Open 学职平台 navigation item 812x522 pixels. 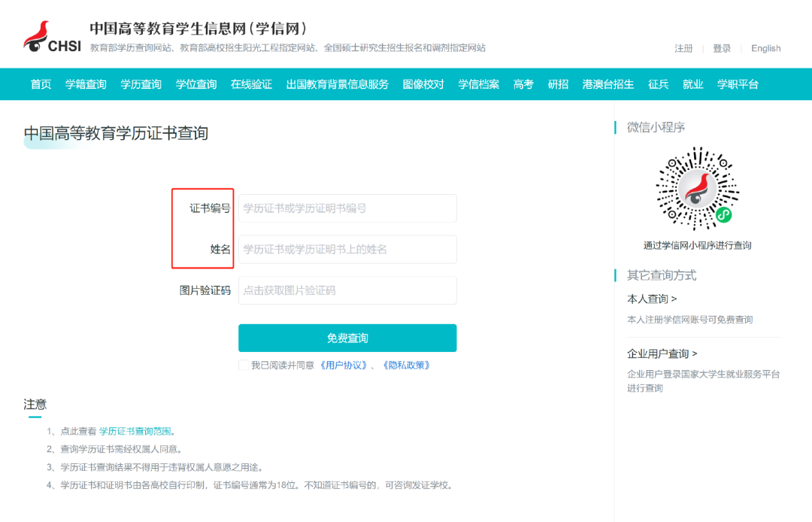[738, 84]
